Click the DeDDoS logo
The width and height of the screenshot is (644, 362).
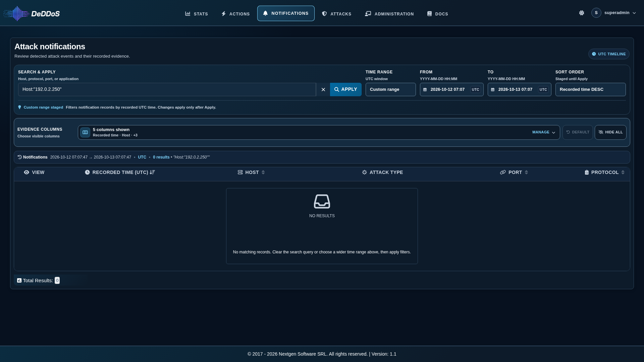tap(32, 13)
